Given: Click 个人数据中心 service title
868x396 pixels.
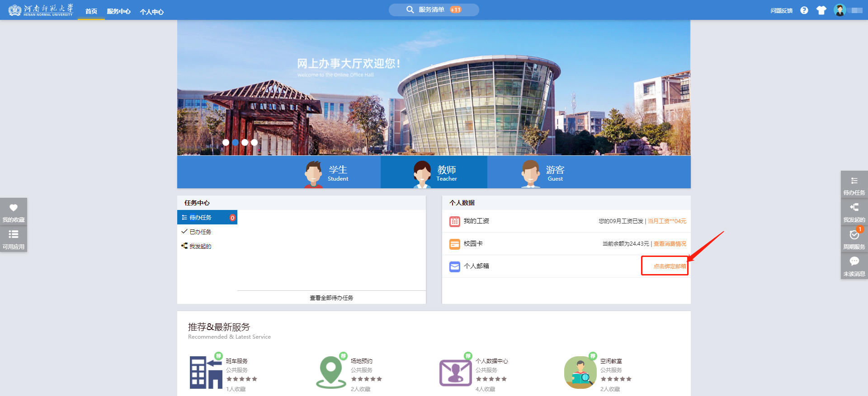Looking at the screenshot, I should point(492,361).
